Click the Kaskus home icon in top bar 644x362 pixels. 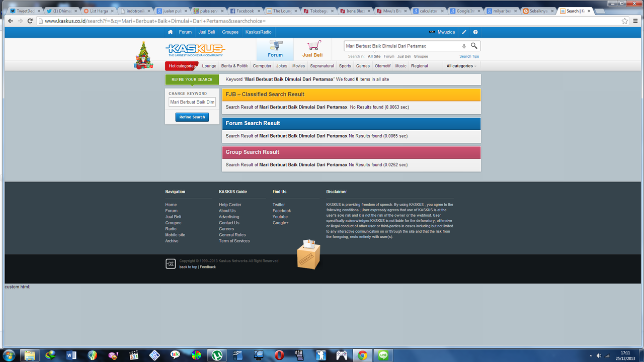[x=170, y=32]
